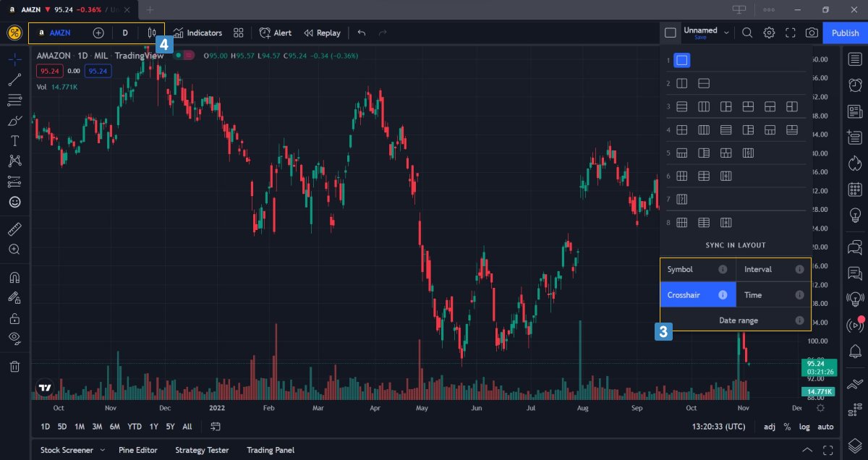Open the Notifications bell panel
The width and height of the screenshot is (868, 460).
(856, 352)
